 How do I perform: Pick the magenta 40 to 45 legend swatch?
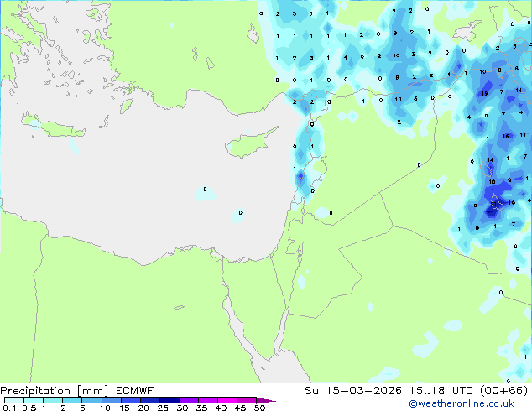[227, 400]
